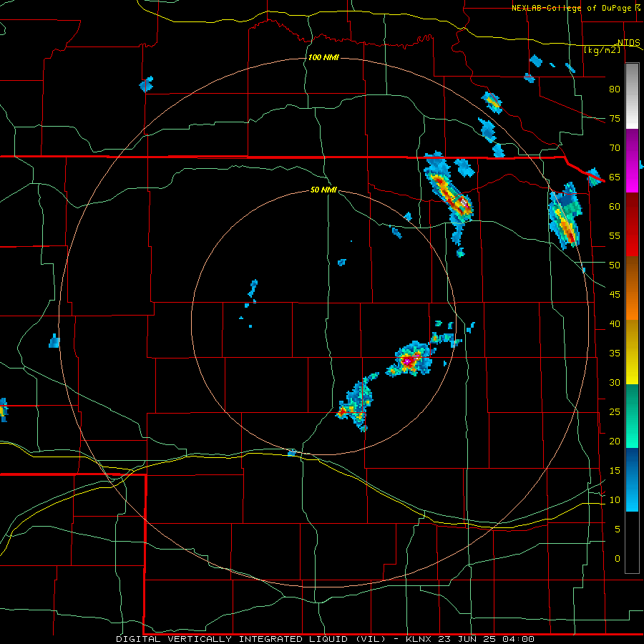Click the KLNX radar site identifier
Viewport: 644px width, 644px height.
coord(419,639)
